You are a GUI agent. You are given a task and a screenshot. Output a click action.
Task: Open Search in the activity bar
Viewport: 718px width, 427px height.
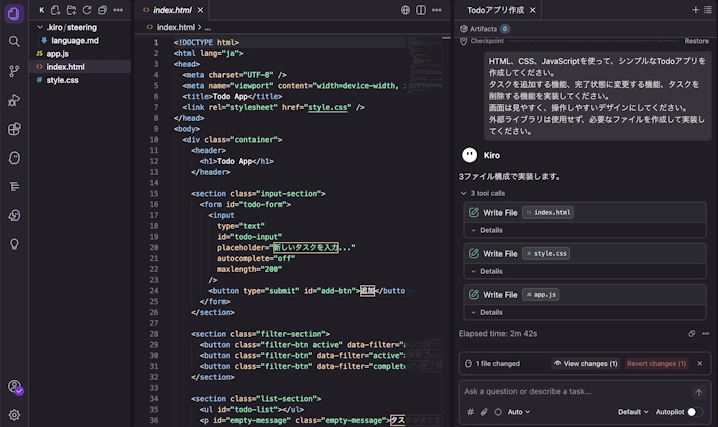tap(14, 42)
